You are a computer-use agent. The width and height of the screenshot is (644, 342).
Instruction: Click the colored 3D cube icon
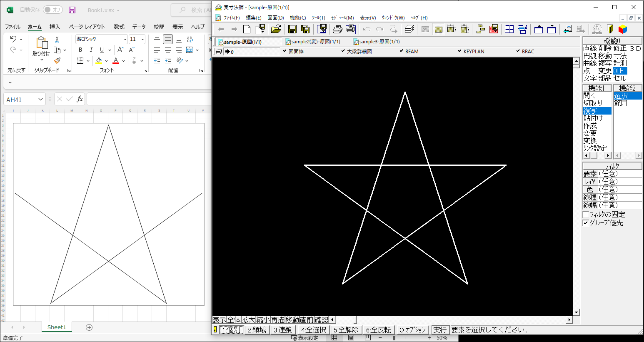pos(623,29)
